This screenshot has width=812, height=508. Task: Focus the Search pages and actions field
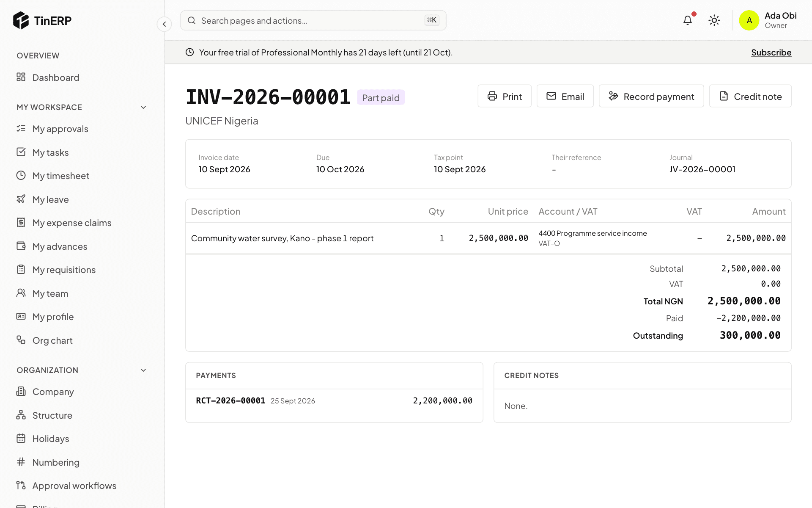tap(313, 20)
